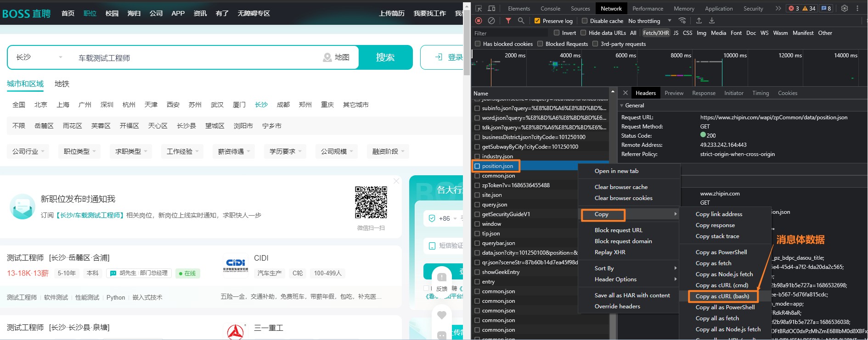This screenshot has height=340, width=868.
Task: Open the network conditions Wi-Fi icon
Action: 682,21
